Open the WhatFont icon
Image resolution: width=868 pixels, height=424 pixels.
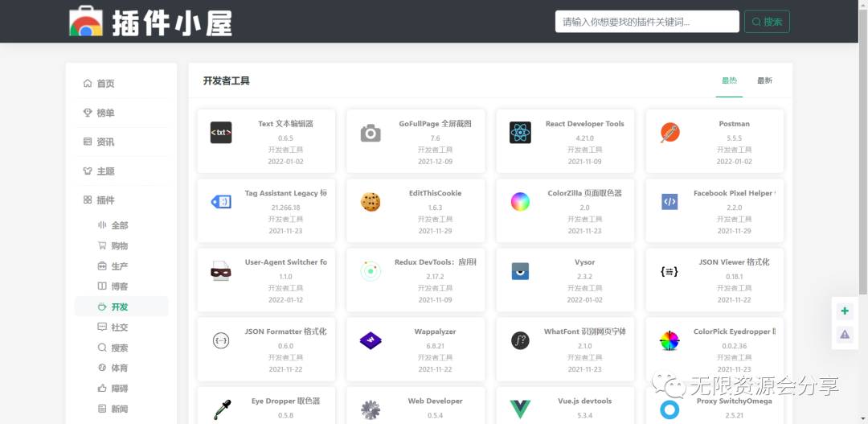pos(520,340)
